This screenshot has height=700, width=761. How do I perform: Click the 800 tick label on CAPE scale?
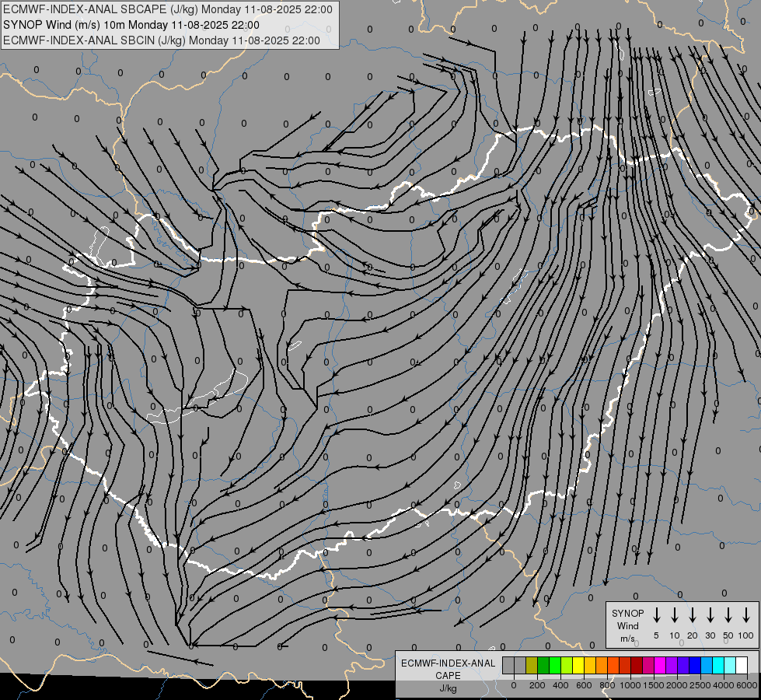[607, 685]
